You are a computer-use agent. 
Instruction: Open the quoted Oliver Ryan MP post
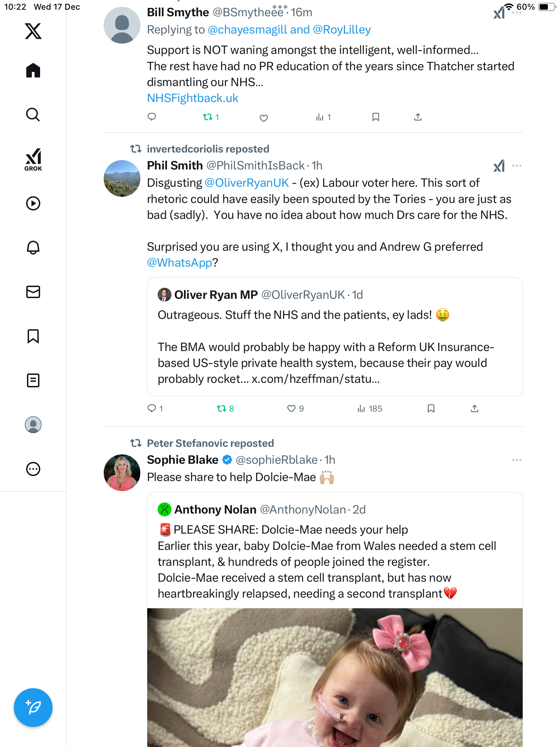tap(335, 336)
